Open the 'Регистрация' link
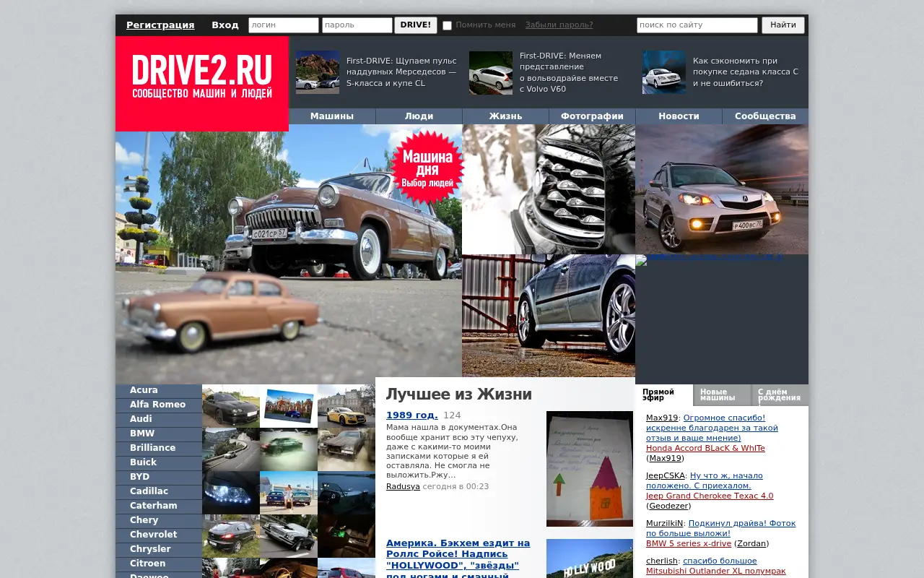The width and height of the screenshot is (924, 578). pos(160,25)
